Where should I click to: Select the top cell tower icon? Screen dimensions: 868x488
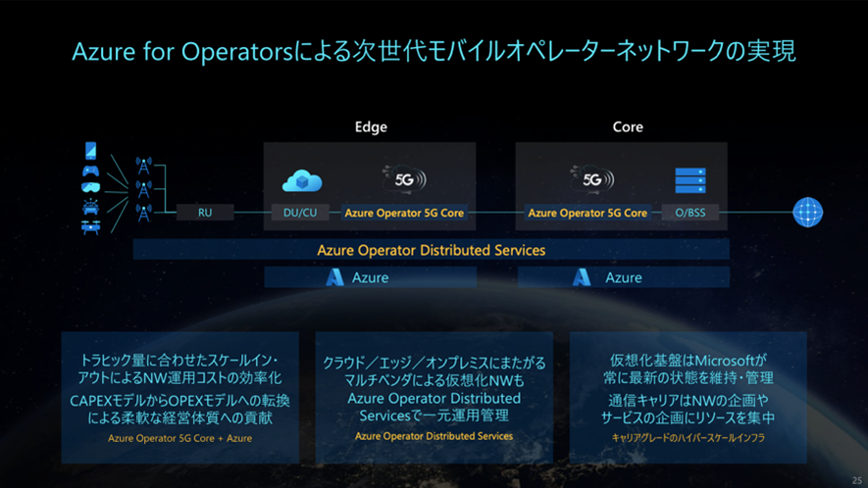pos(144,165)
